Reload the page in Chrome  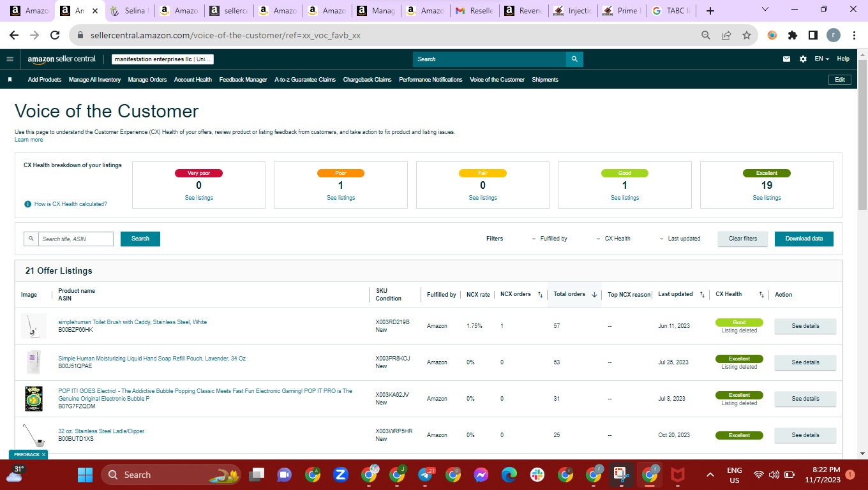pos(55,36)
